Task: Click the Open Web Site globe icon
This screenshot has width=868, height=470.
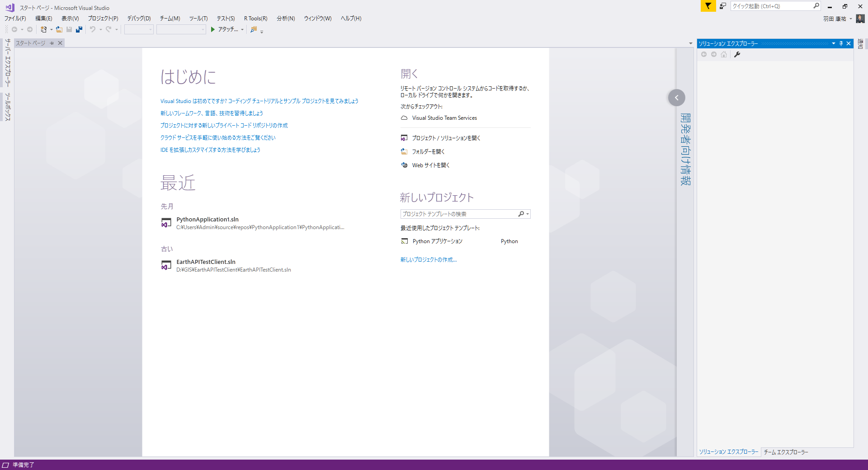Action: click(404, 165)
